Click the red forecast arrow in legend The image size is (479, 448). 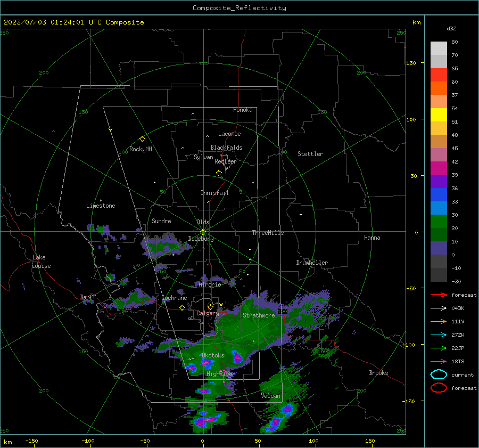439,295
